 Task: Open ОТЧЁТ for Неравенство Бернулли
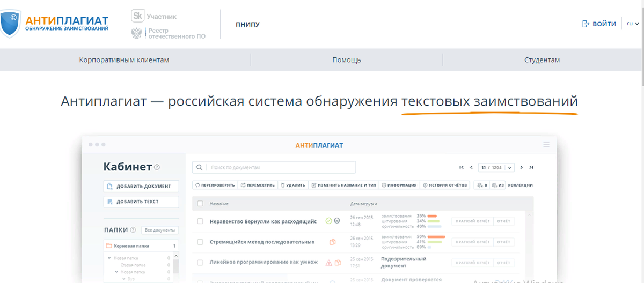(503, 221)
